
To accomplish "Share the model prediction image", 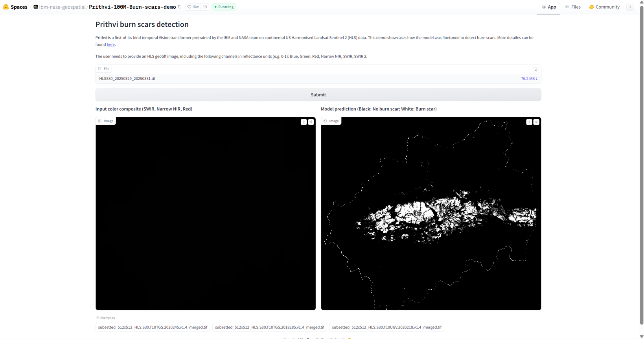I will 536,122.
